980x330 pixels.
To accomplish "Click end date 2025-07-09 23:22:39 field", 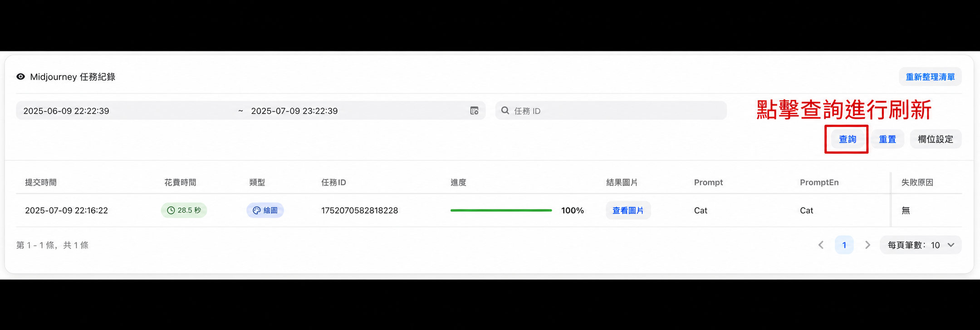I will [294, 111].
